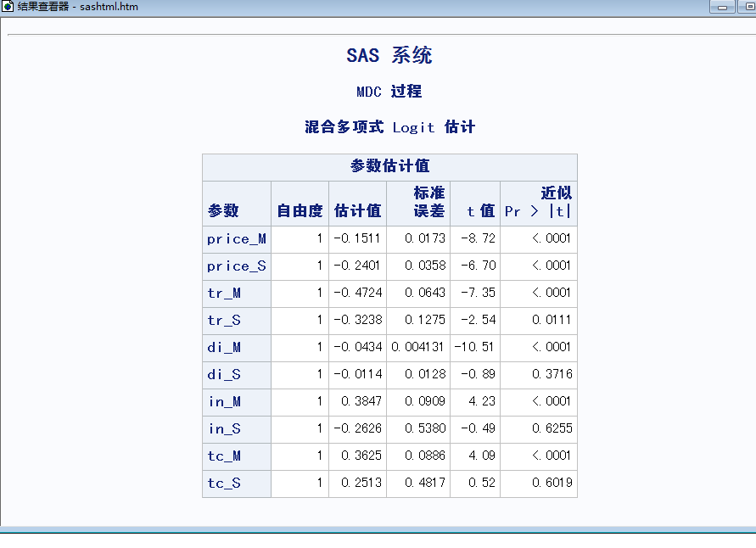Click p-value 0.6019 in tc_S row
The height and width of the screenshot is (548, 756).
pyautogui.click(x=552, y=483)
